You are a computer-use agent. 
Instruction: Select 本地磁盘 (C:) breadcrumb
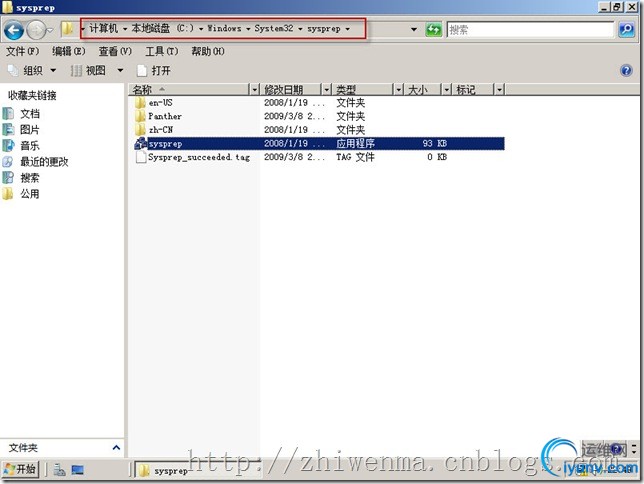click(162, 28)
